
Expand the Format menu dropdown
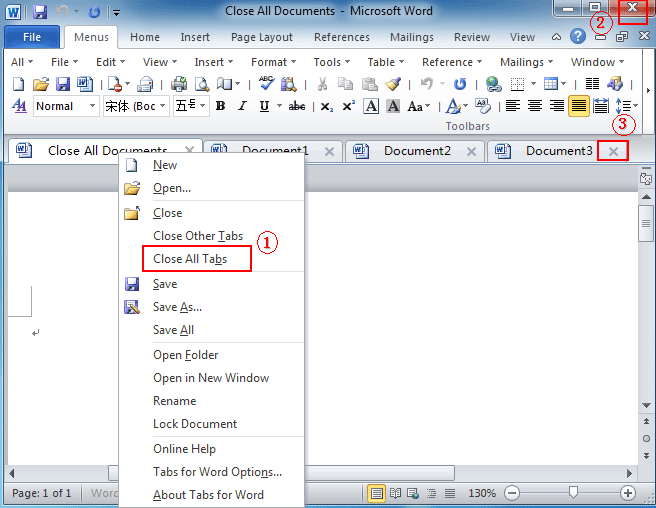pyautogui.click(x=274, y=62)
